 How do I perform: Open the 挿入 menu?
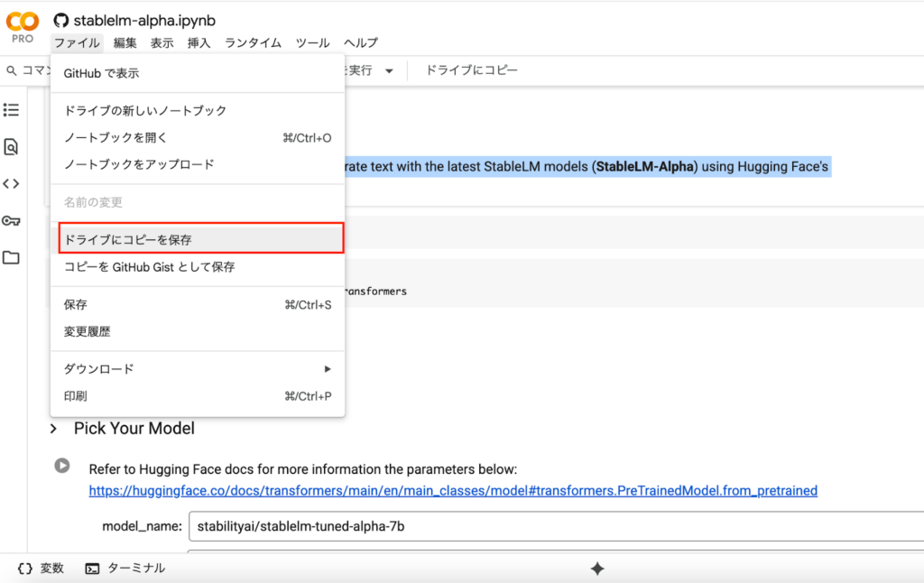[x=199, y=43]
